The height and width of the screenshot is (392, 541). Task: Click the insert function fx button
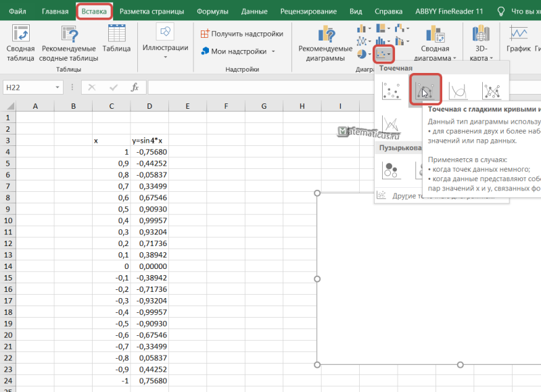[x=135, y=88]
